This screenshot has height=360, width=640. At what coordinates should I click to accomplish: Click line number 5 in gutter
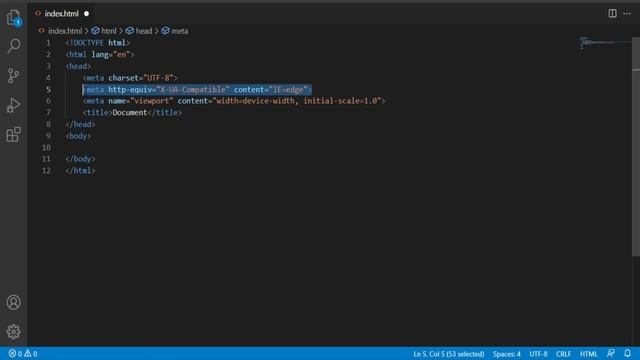coord(48,89)
